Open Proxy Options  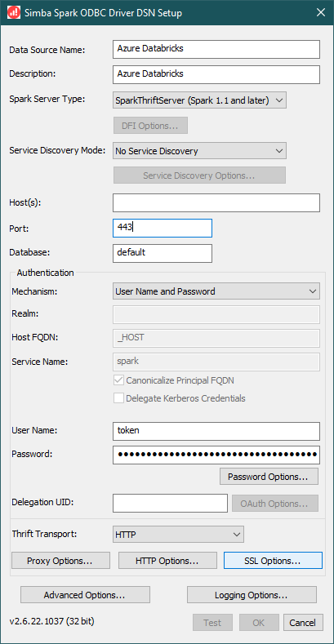tap(60, 560)
